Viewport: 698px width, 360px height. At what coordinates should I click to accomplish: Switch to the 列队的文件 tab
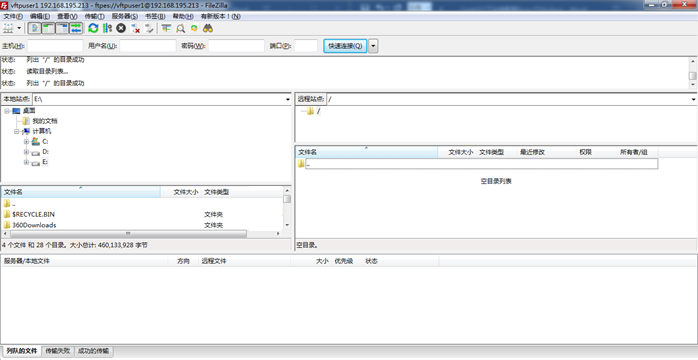[21, 351]
